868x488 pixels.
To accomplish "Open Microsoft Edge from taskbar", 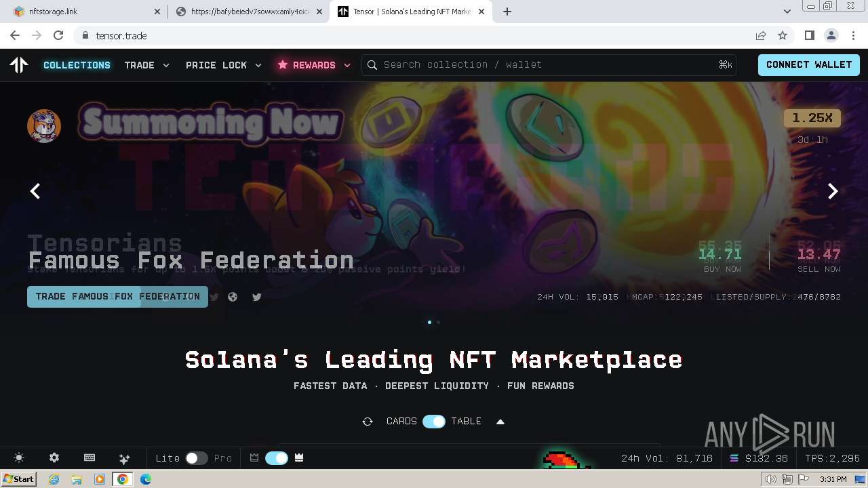I will (145, 479).
